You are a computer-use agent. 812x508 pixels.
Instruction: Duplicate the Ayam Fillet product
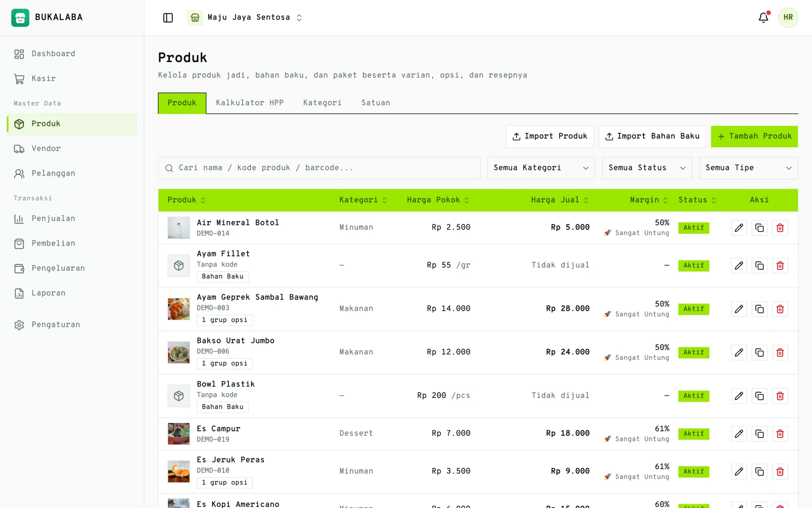pos(759,265)
